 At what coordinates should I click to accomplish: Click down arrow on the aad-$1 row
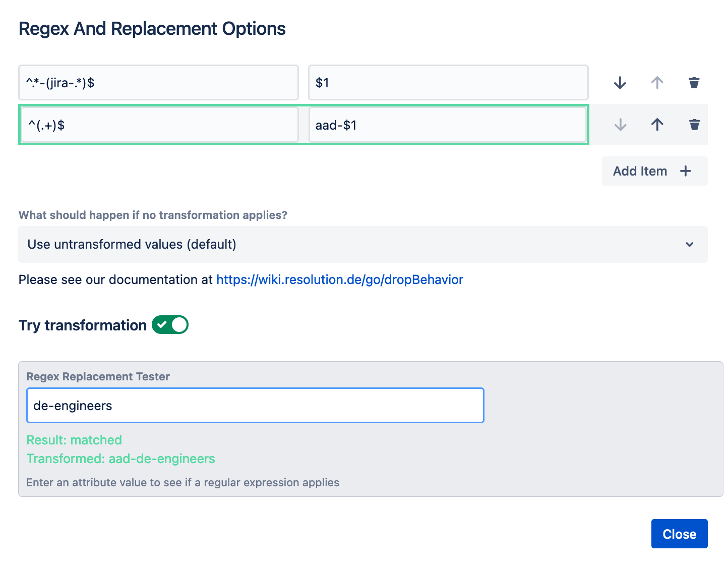tap(620, 125)
